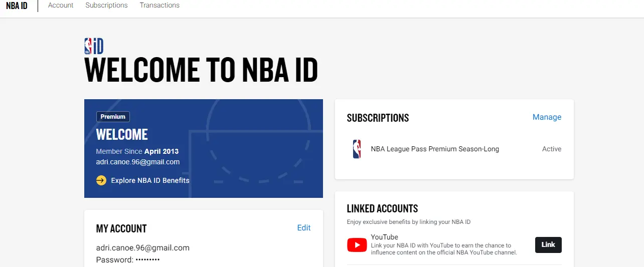Viewport: 644px width, 267px height.
Task: Open the Transactions menu item
Action: click(x=159, y=5)
